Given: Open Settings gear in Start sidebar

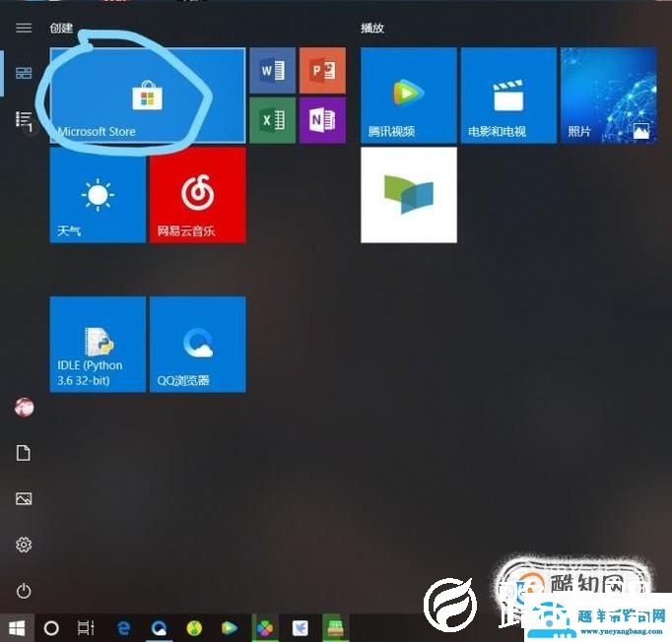Looking at the screenshot, I should coord(24,545).
